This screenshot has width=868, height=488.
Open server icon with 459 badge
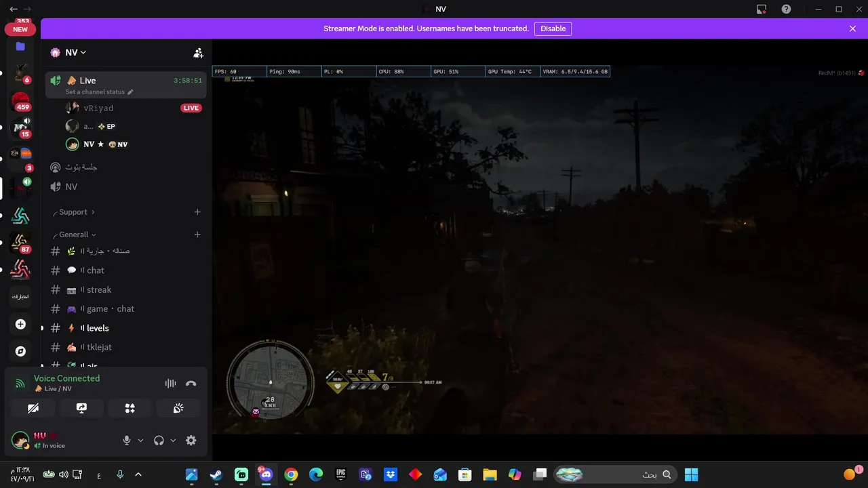20,102
